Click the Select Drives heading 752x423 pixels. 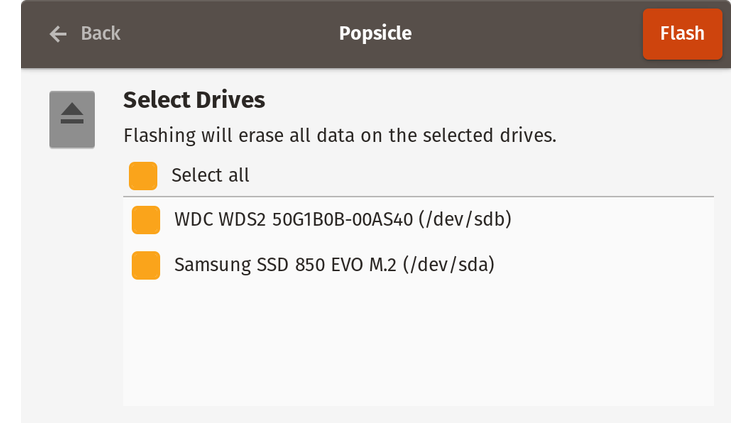click(x=194, y=100)
